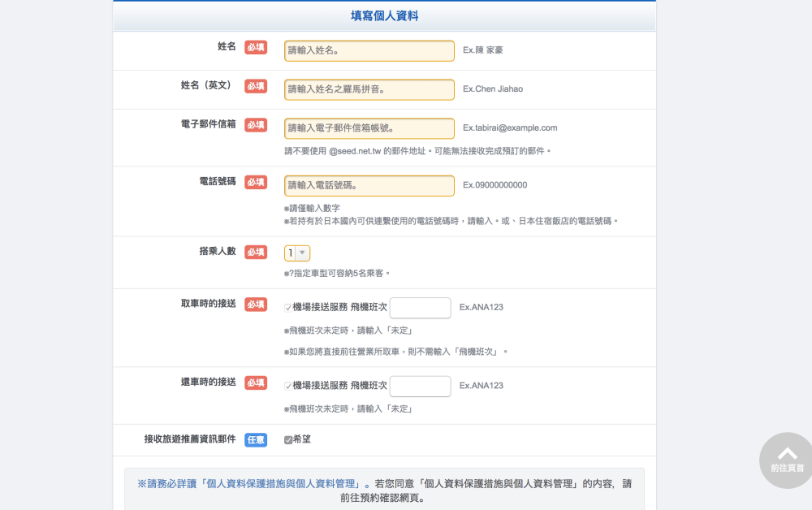
Task: Click the flight number field for 取車時的接送
Action: [x=420, y=308]
